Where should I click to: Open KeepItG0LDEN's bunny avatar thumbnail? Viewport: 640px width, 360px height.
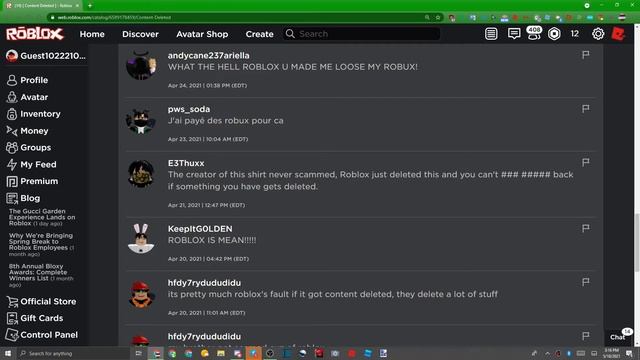point(141,239)
